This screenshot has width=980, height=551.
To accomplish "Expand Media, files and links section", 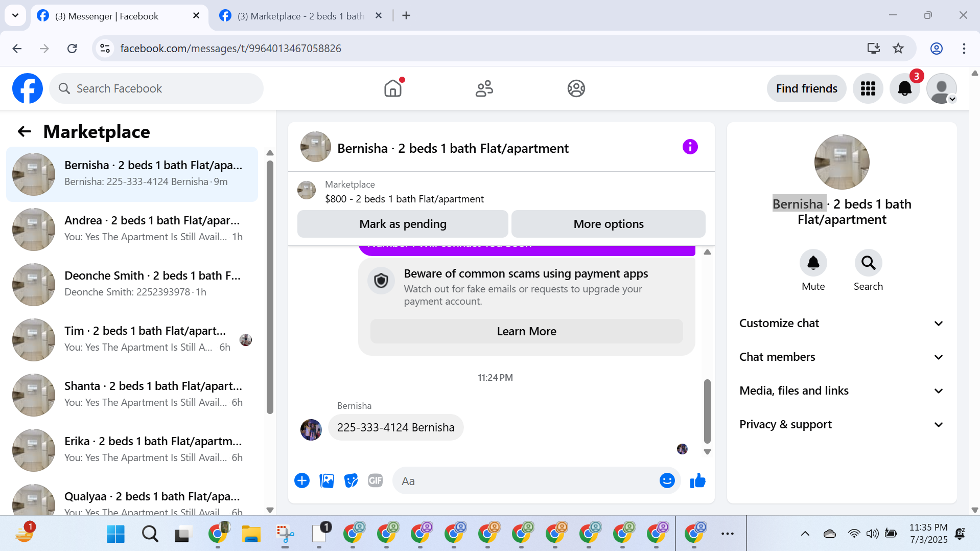I will click(842, 391).
